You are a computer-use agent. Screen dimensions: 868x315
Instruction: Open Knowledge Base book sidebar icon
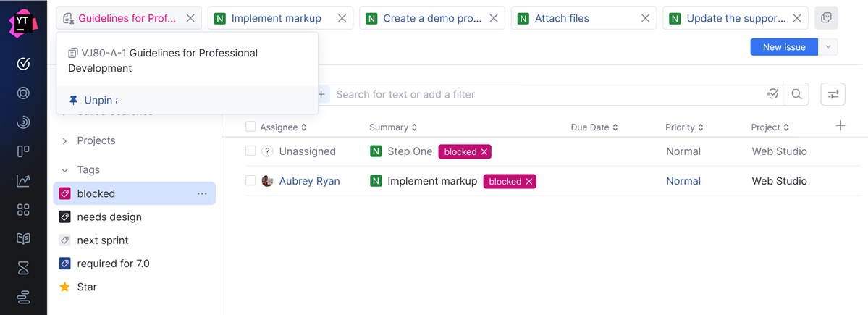(x=23, y=239)
